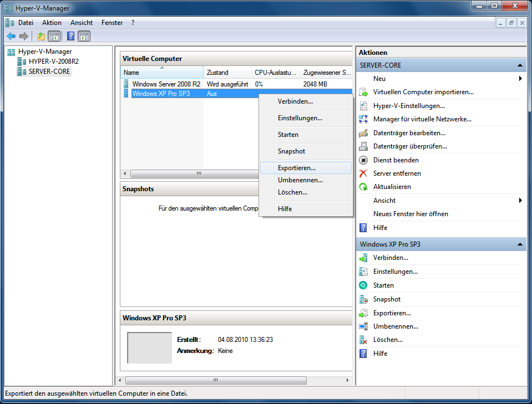This screenshot has height=404, width=532.
Task: Click Aktualisieren action text
Action: [392, 187]
